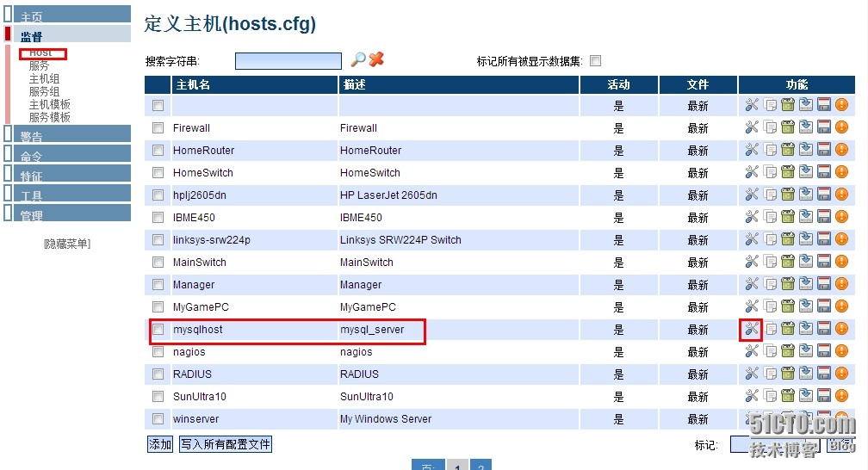The image size is (868, 470).
Task: Copy the mysqlhost entry
Action: (x=770, y=329)
